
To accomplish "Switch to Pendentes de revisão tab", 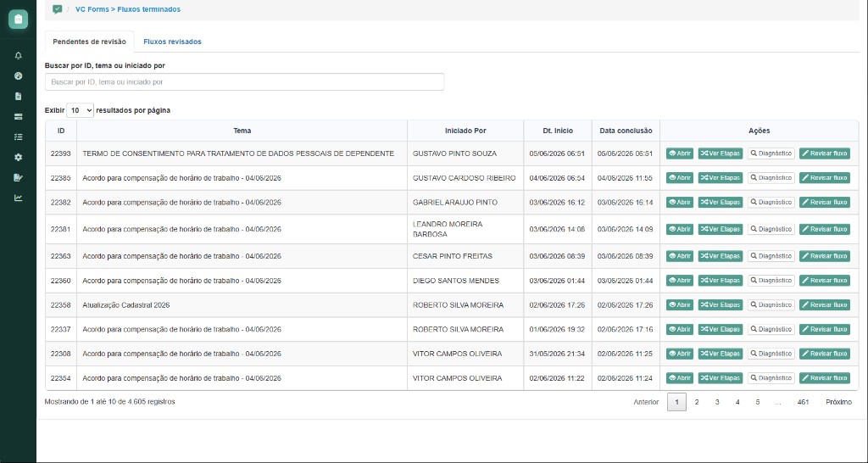I will [x=90, y=42].
